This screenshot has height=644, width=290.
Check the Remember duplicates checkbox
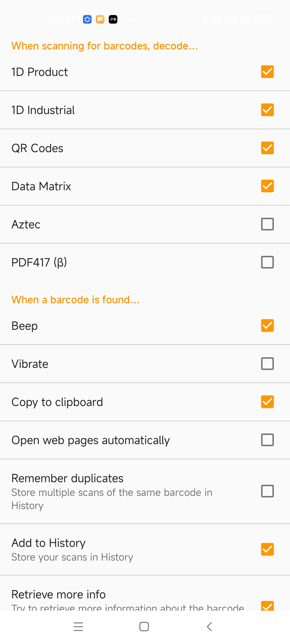point(267,491)
